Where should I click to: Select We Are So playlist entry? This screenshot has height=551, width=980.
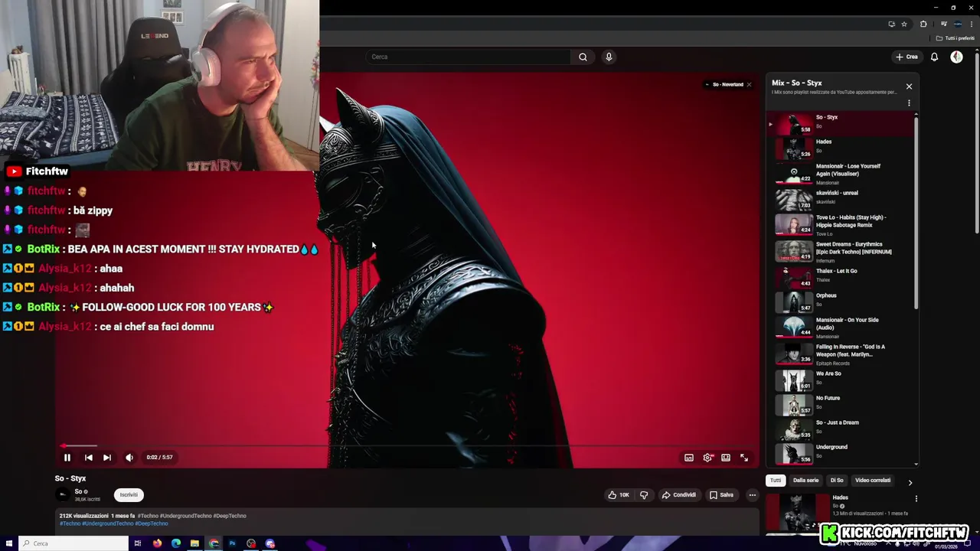(842, 379)
